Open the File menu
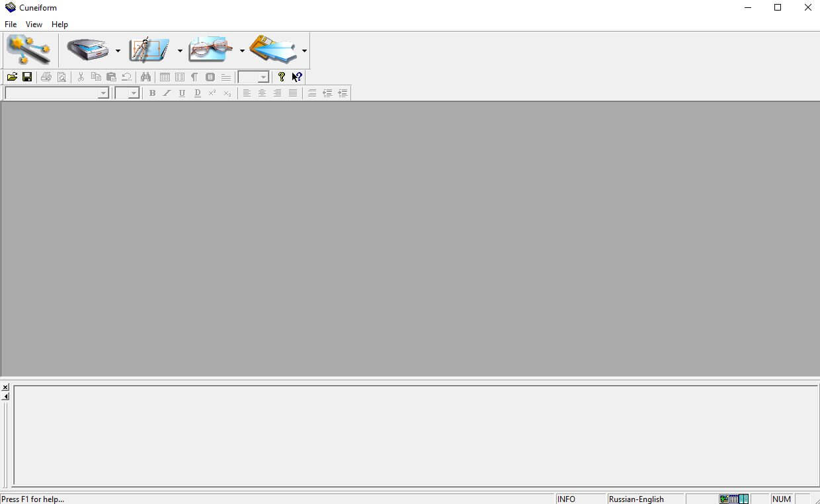This screenshot has width=820, height=504. coord(11,24)
